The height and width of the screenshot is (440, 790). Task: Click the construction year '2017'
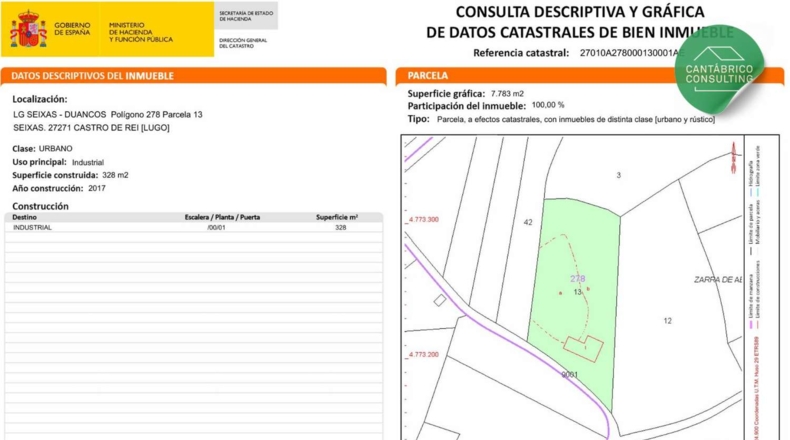pyautogui.click(x=97, y=188)
